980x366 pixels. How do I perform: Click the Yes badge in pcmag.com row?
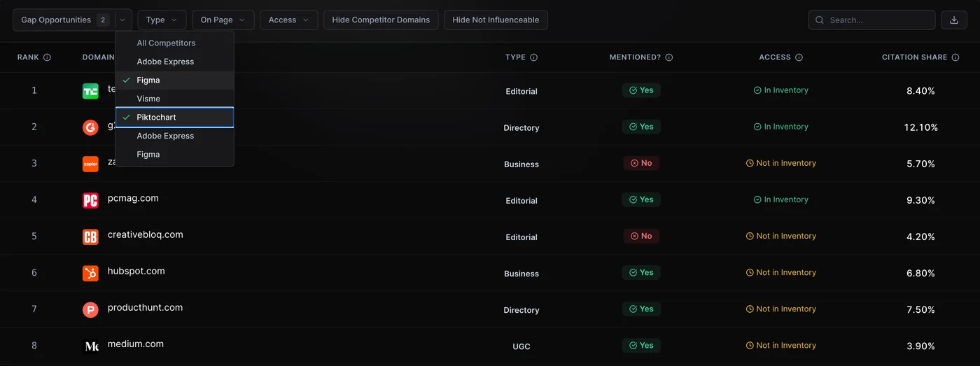[x=641, y=199]
